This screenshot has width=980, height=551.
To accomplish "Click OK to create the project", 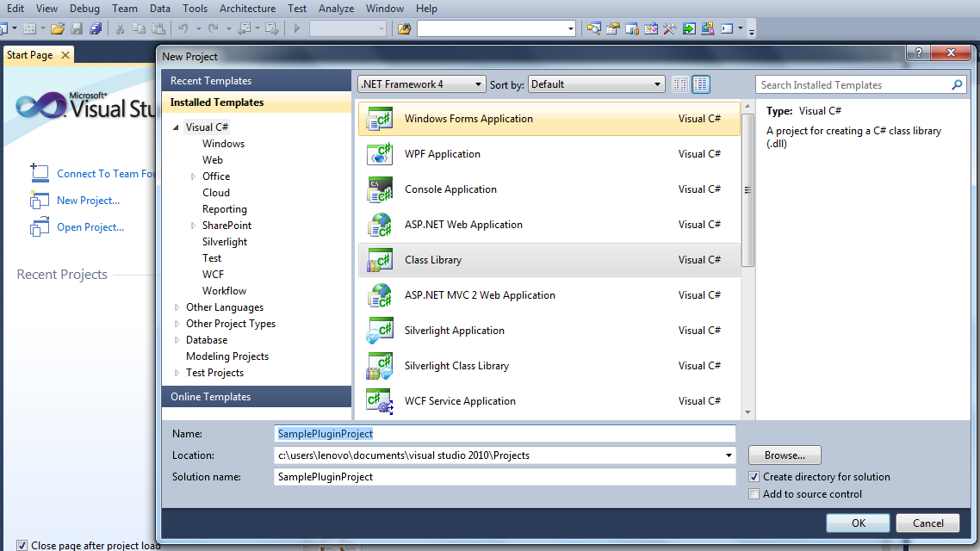I will (x=858, y=523).
